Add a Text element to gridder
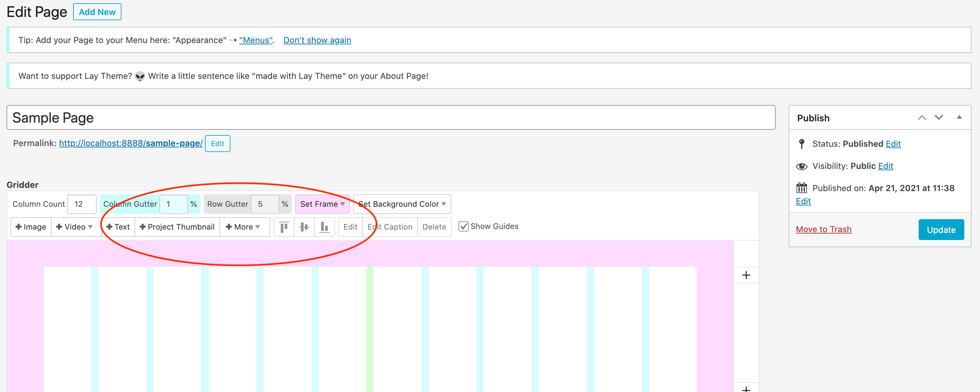This screenshot has height=392, width=980. pyautogui.click(x=118, y=227)
